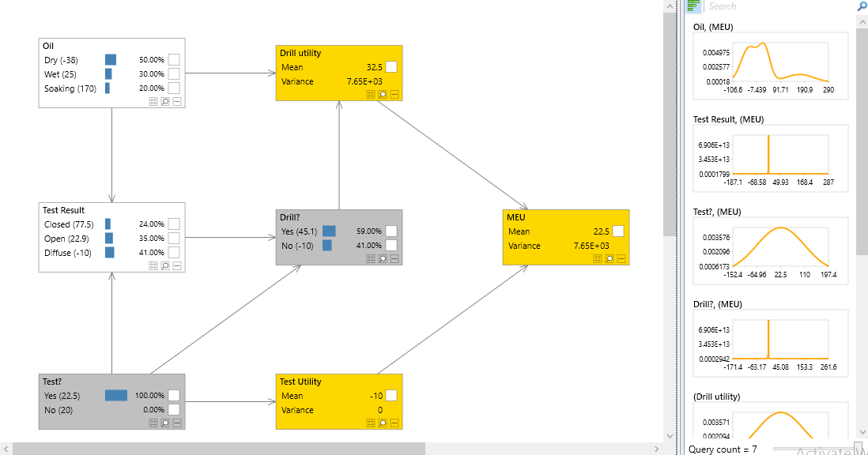Click the up arrow on the sidebar scrollbar
The height and width of the screenshot is (455, 868).
pos(862,21)
